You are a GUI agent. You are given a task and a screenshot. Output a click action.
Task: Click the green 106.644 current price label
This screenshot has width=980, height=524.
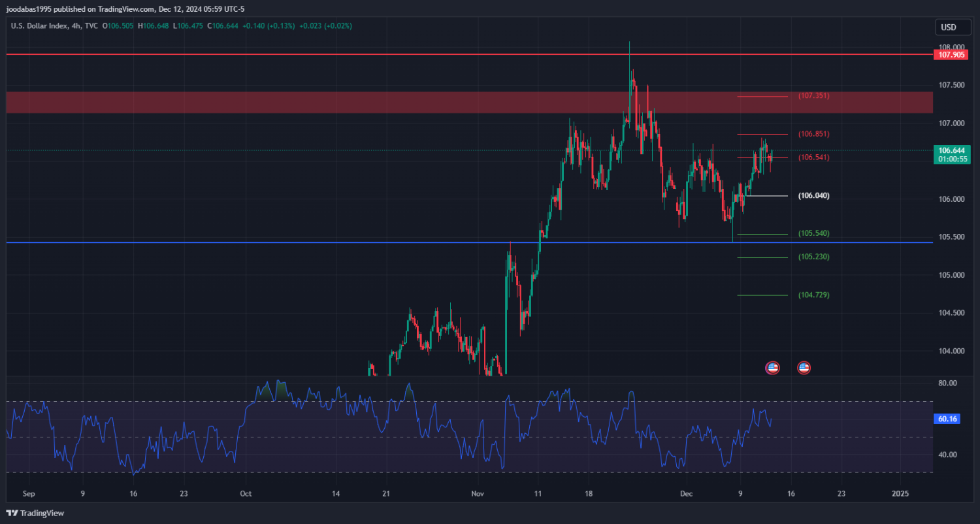click(951, 154)
